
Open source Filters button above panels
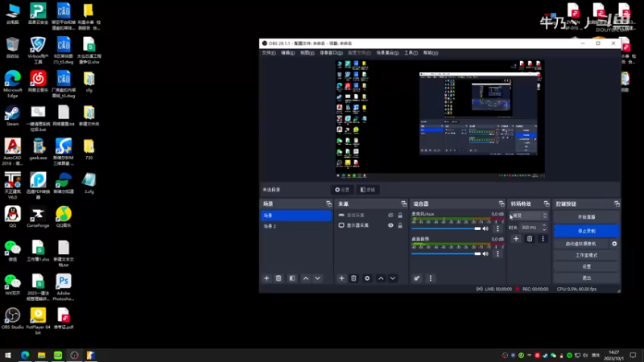368,190
